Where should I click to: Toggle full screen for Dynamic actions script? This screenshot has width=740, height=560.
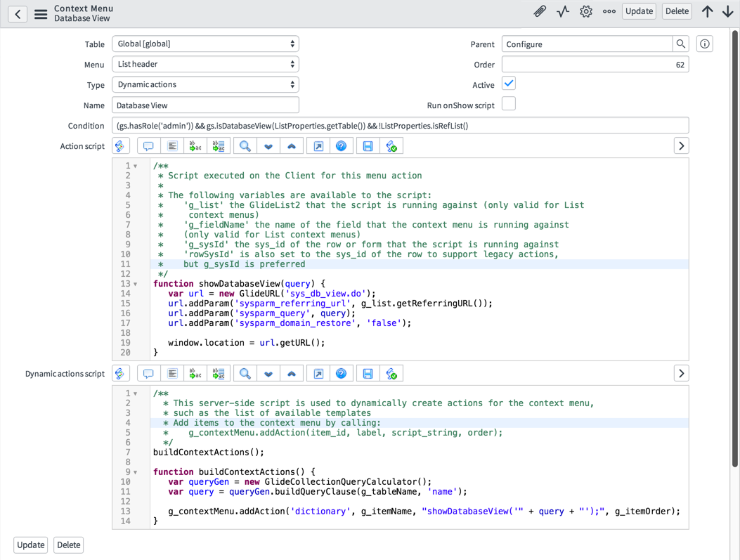point(318,374)
